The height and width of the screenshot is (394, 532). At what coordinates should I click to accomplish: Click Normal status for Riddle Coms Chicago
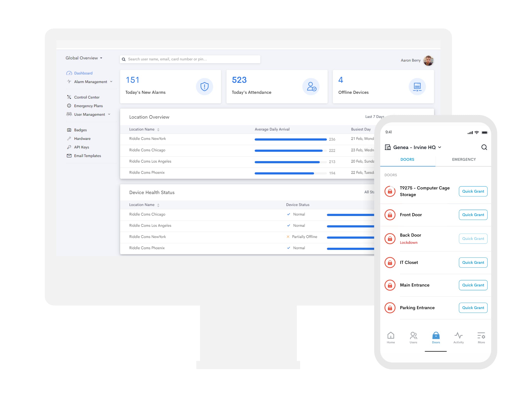point(296,214)
